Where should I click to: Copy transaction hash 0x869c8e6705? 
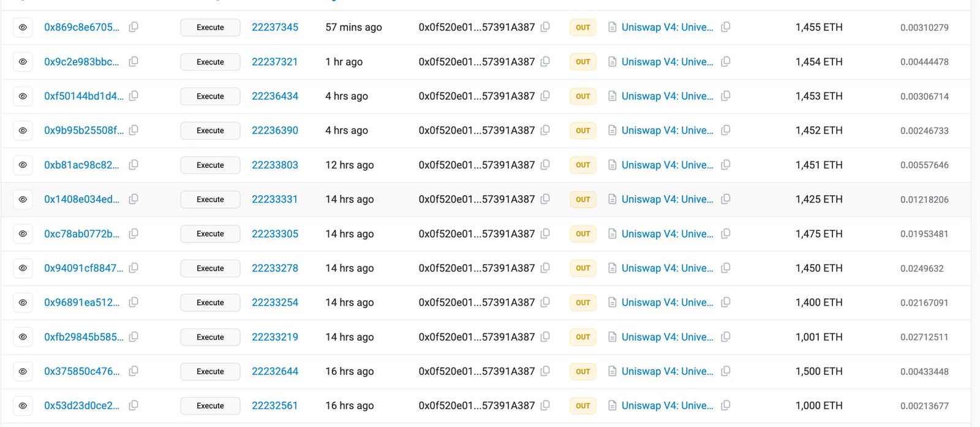134,27
